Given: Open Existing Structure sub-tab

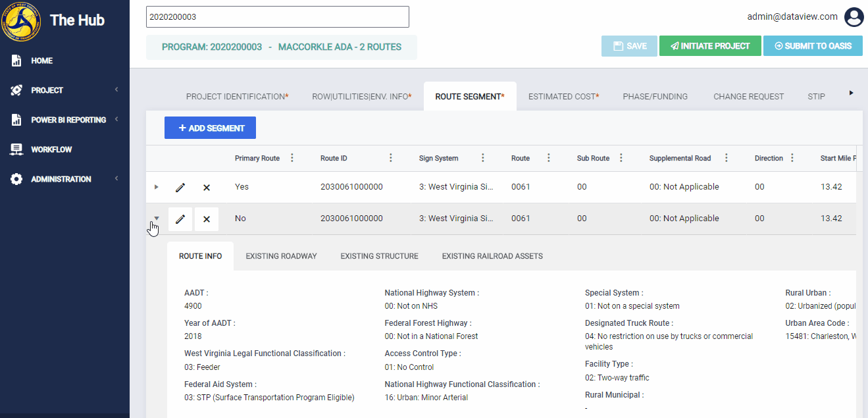Looking at the screenshot, I should 380,256.
